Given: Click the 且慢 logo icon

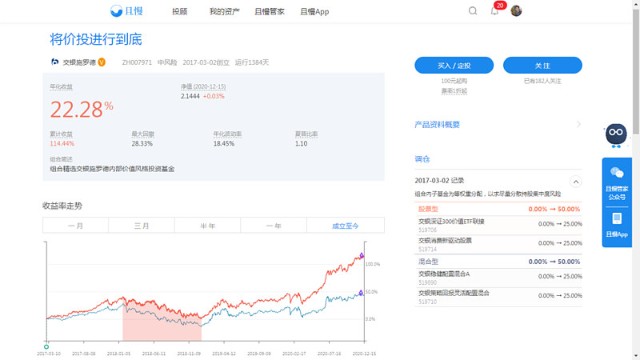Looking at the screenshot, I should tap(116, 11).
